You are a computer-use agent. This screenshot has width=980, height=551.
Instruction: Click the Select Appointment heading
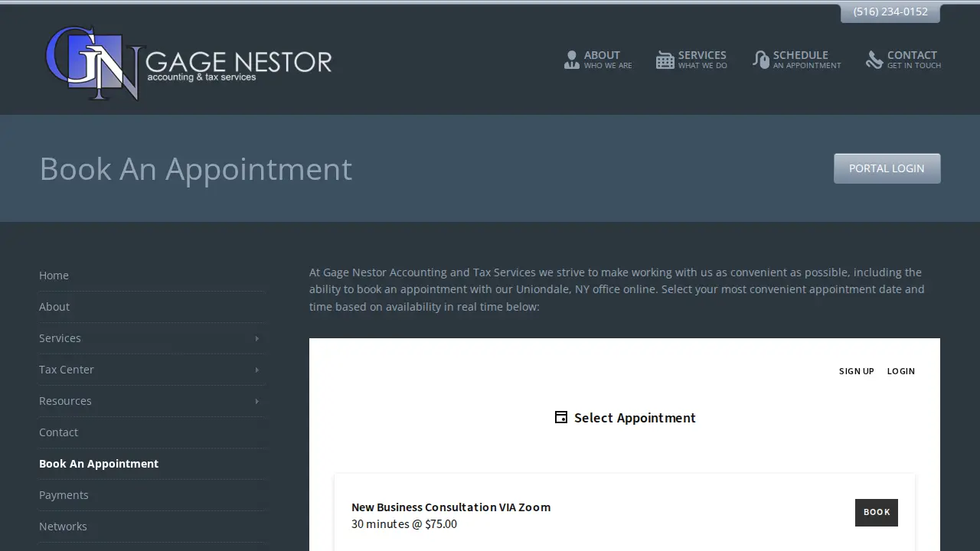point(635,418)
